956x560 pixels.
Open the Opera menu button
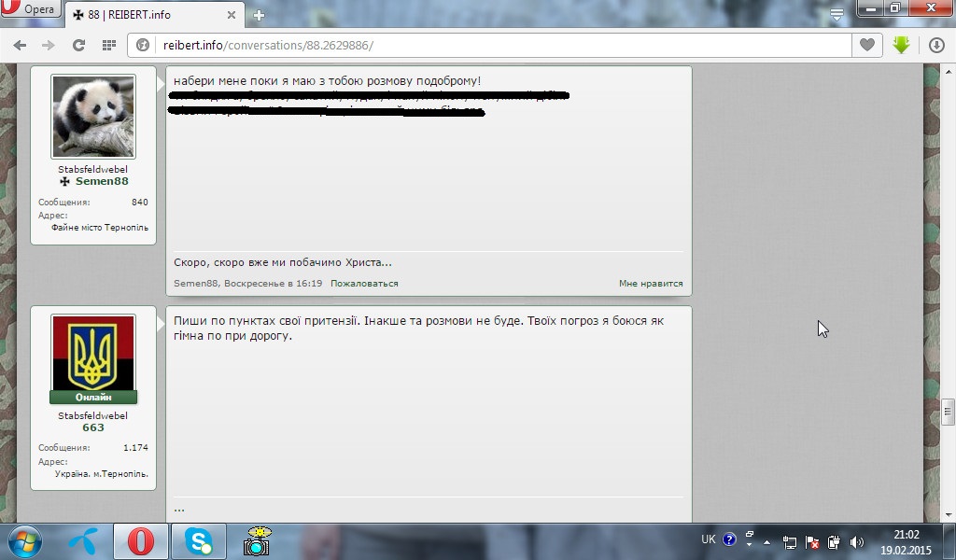pos(31,9)
